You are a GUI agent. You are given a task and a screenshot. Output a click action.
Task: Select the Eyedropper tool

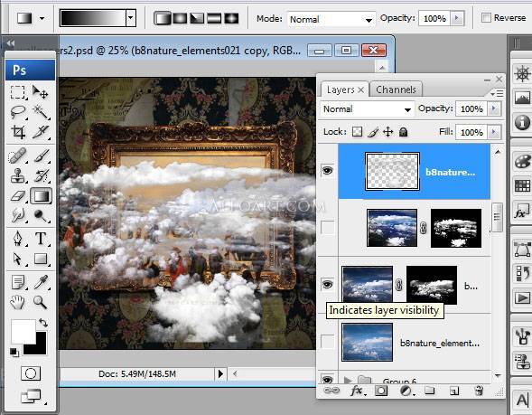[x=41, y=282]
